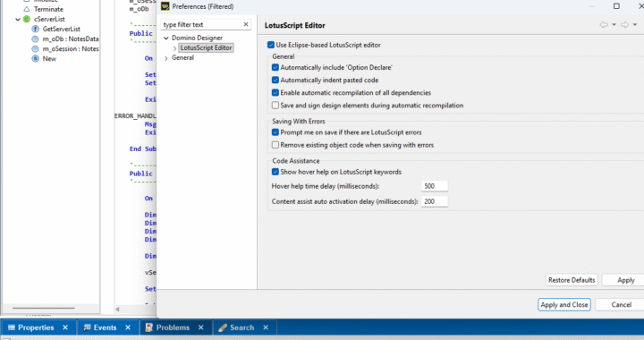Viewport: 644px width, 340px height.
Task: Collapse the cServerList outline node
Action: [x=18, y=20]
